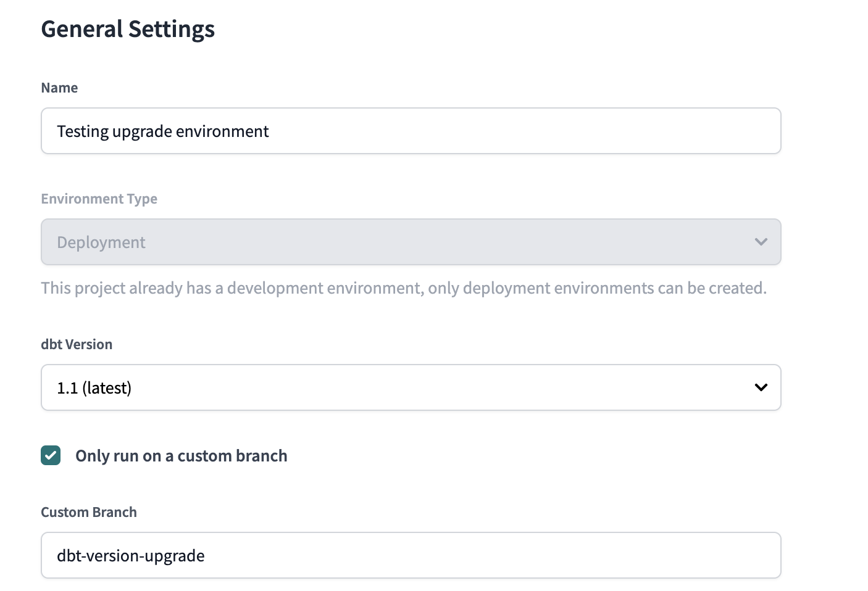The image size is (868, 591).
Task: Open the dbt Version dropdown
Action: (x=411, y=387)
